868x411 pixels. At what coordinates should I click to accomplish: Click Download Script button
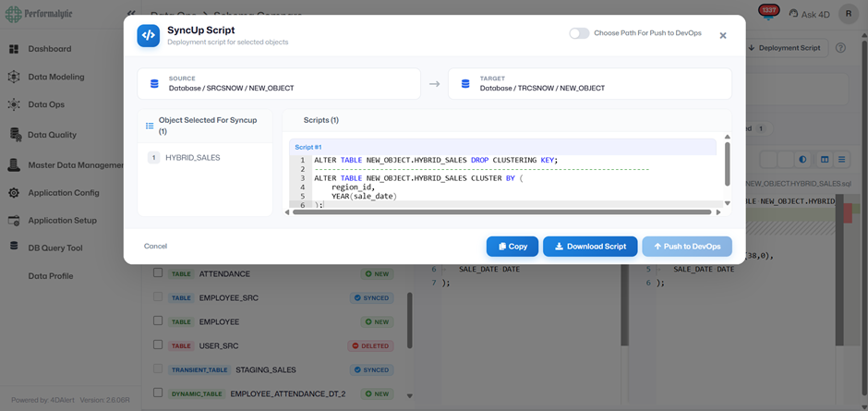point(590,247)
